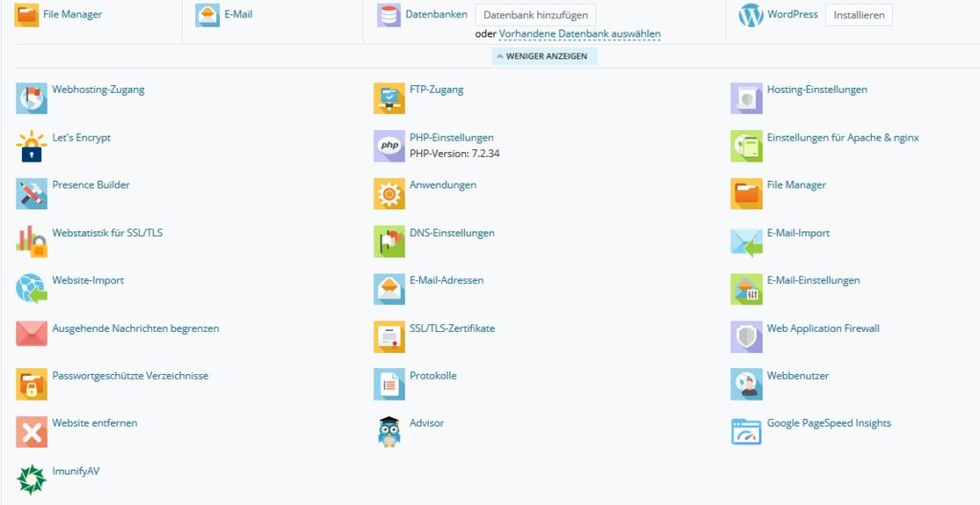980x505 pixels.
Task: Click the WordPress label
Action: [792, 13]
